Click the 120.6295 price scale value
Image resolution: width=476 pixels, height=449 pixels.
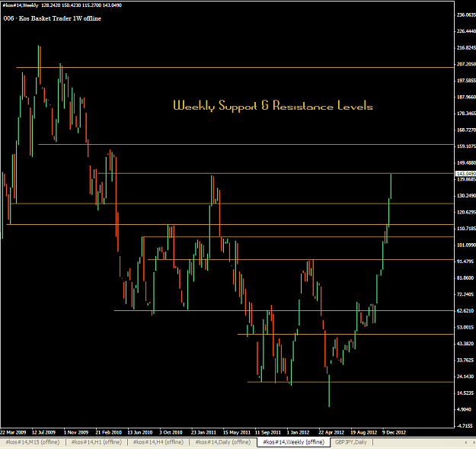click(x=466, y=212)
